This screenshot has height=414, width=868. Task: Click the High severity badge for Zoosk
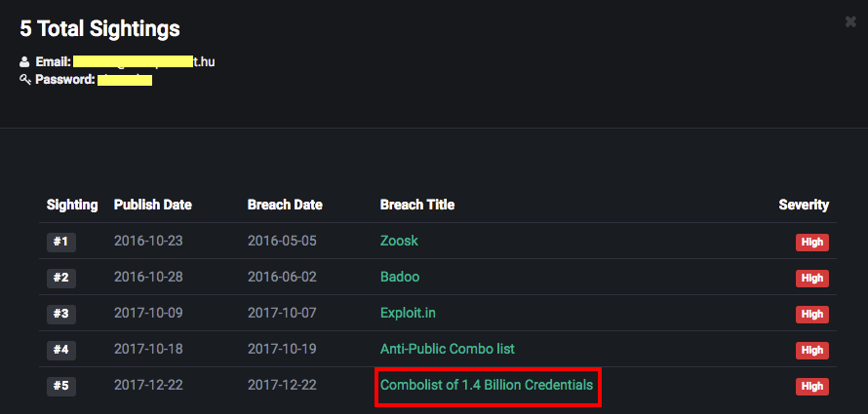812,243
